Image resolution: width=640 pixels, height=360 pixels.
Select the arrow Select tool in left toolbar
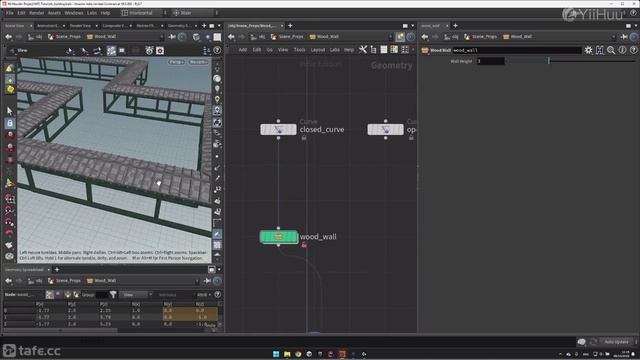pyautogui.click(x=10, y=111)
